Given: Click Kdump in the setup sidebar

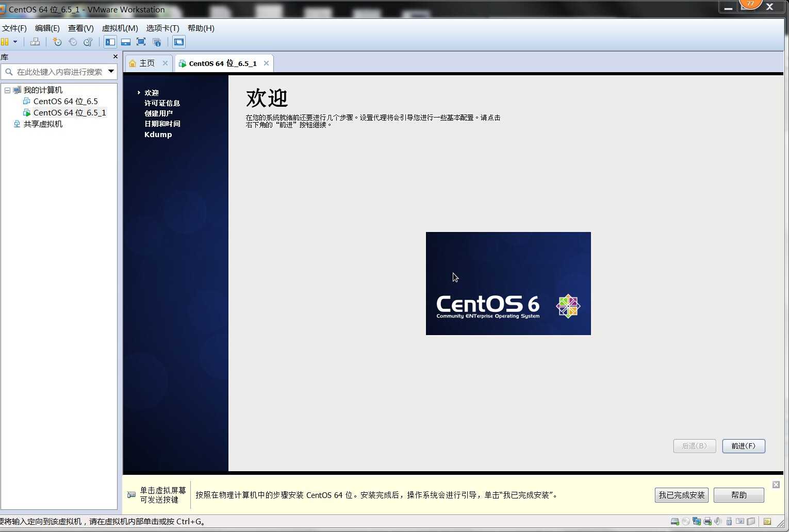Looking at the screenshot, I should click(x=158, y=135).
